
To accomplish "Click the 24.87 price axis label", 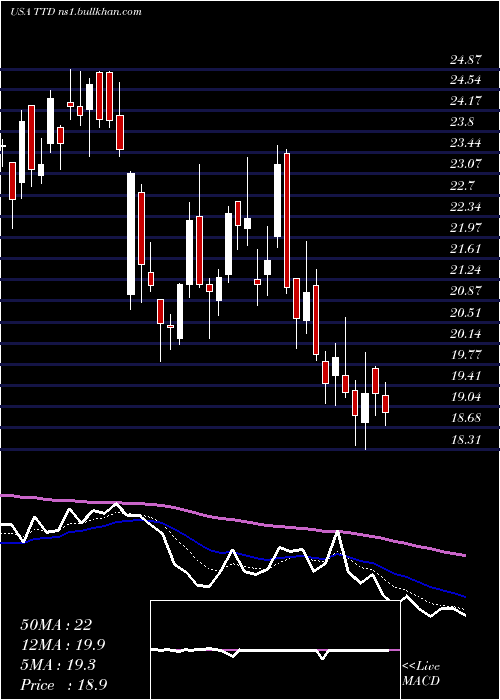I will pyautogui.click(x=466, y=60).
